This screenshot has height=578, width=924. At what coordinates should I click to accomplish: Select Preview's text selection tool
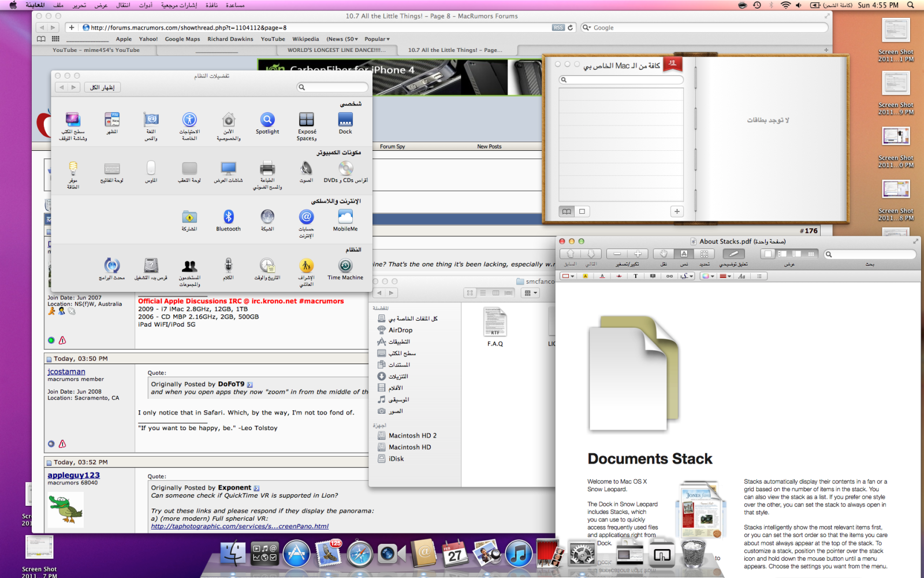coord(684,254)
